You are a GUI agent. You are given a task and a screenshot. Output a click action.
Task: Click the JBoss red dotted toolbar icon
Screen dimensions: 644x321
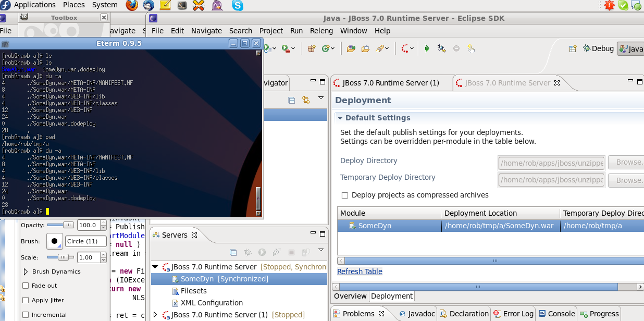405,48
